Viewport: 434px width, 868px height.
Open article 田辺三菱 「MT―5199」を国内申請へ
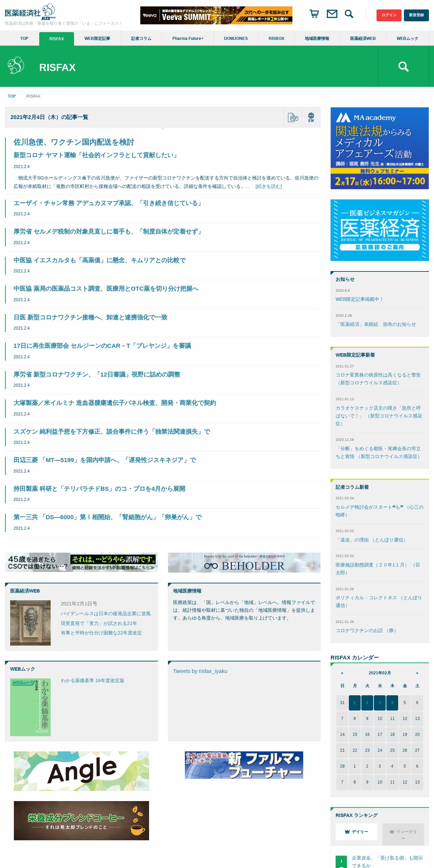click(105, 460)
